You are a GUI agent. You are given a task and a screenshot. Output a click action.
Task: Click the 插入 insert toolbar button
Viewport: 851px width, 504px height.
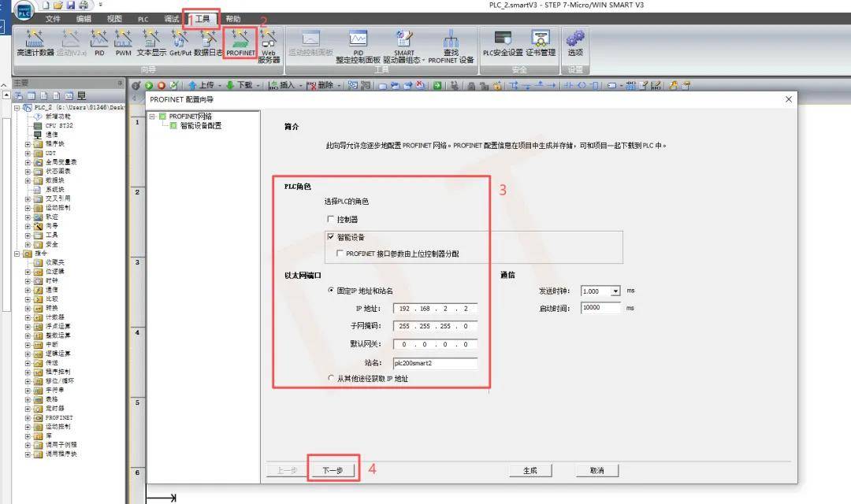pos(281,85)
